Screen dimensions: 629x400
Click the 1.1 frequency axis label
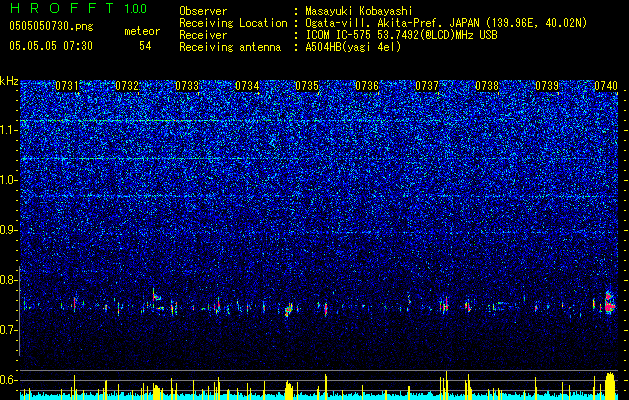point(7,130)
